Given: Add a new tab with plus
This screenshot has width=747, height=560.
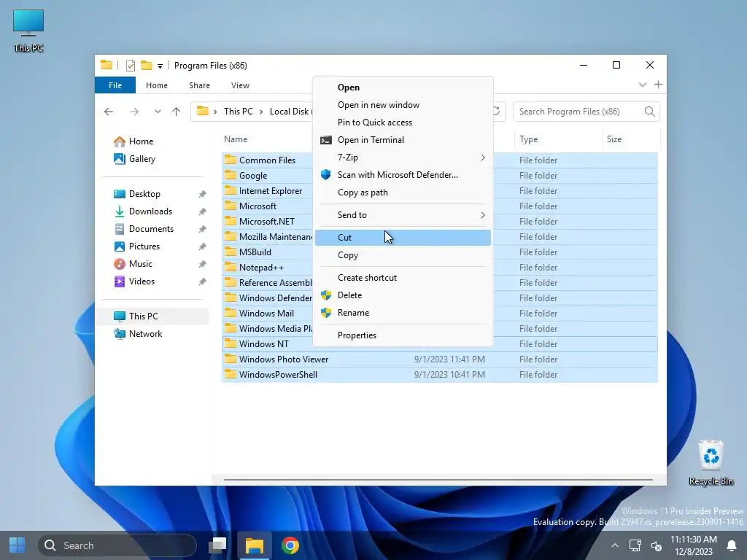Looking at the screenshot, I should [659, 85].
